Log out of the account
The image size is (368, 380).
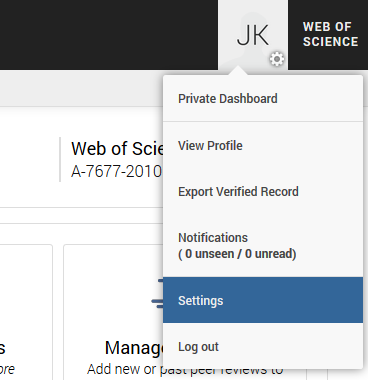pyautogui.click(x=263, y=347)
